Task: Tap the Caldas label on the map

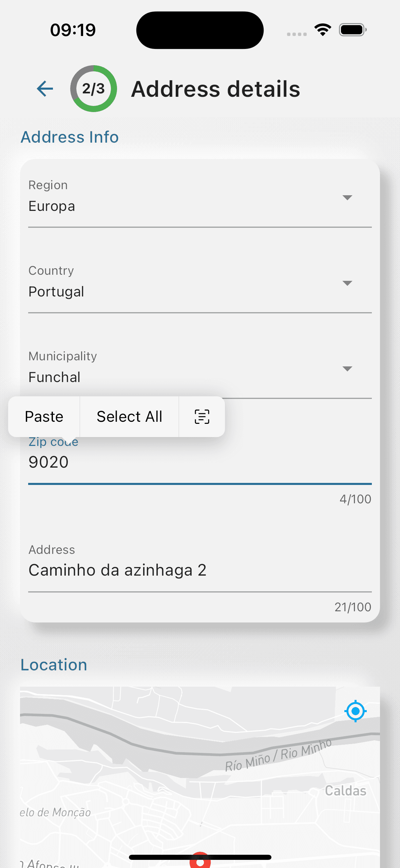Action: [345, 791]
